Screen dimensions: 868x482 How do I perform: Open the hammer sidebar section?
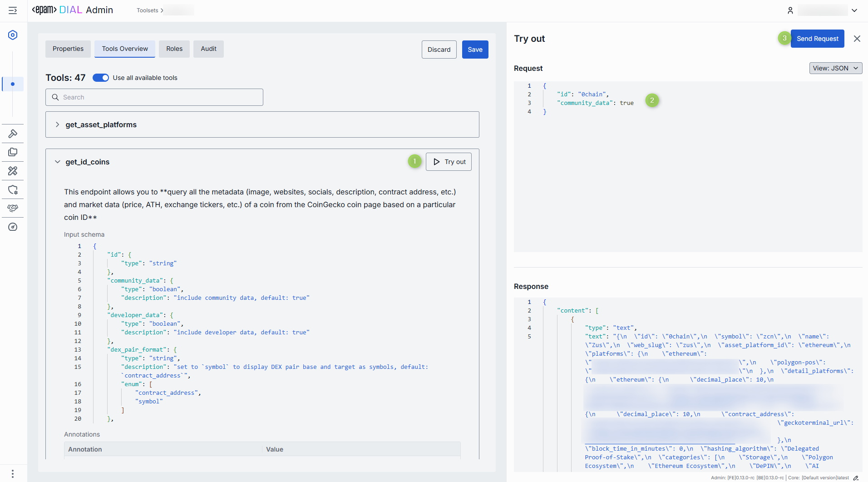tap(13, 134)
